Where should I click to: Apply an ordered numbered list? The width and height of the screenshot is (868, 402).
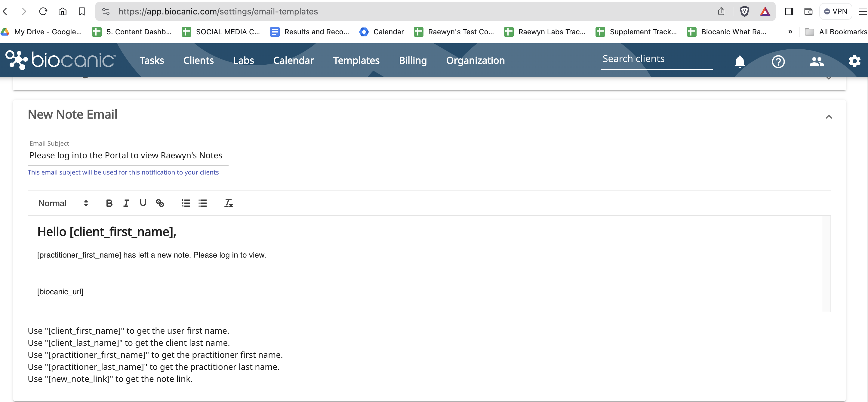186,203
